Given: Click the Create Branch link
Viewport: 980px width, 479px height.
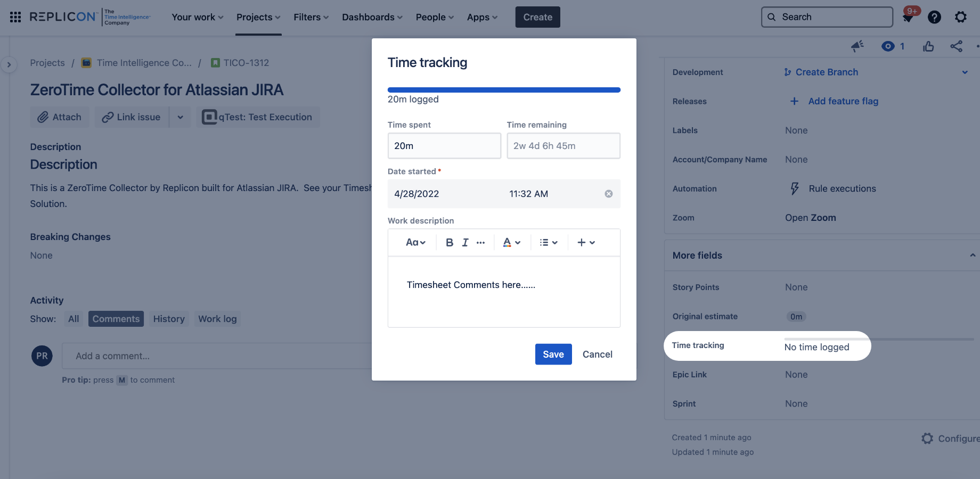Looking at the screenshot, I should tap(827, 72).
